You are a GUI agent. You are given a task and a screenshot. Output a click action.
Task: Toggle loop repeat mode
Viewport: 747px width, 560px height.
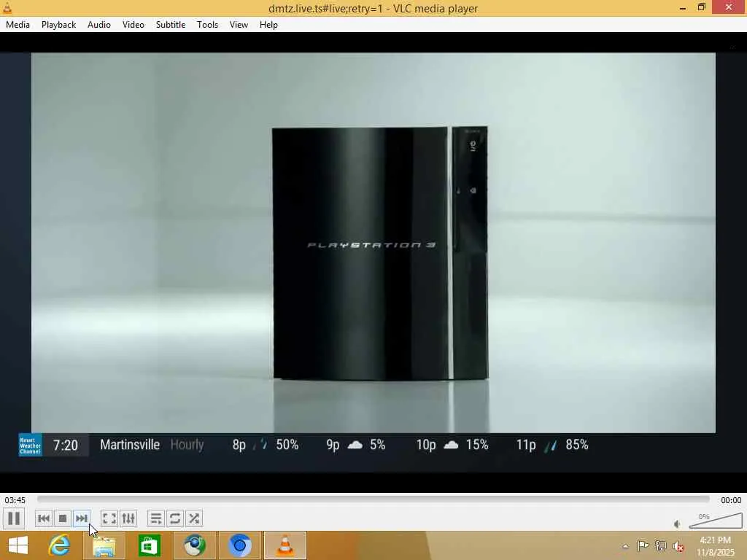pos(175,518)
